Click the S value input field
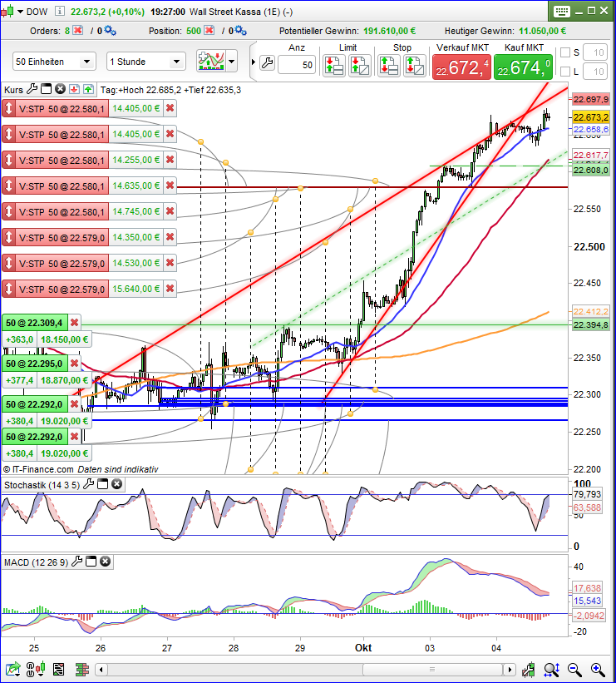 pos(595,52)
